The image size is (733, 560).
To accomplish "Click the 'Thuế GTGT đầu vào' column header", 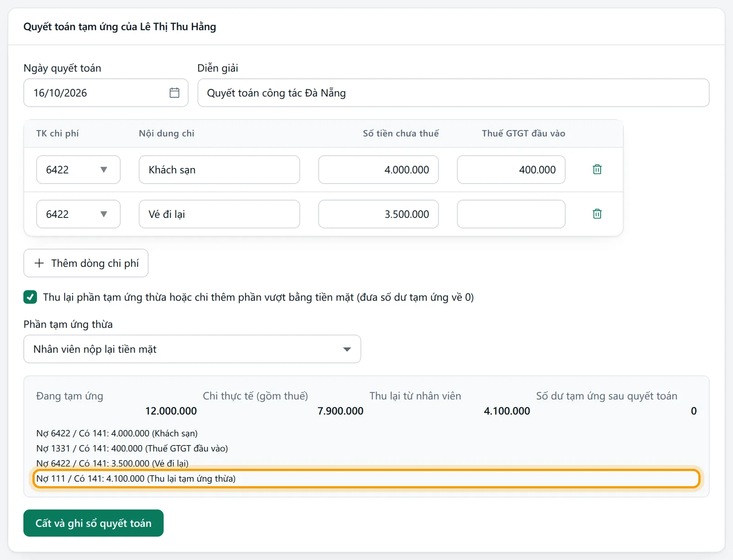I will 524,134.
